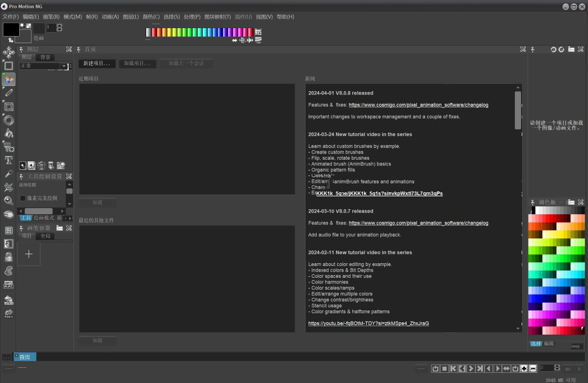588x383 pixels.
Task: Click the stop playback button
Action: tap(445, 369)
